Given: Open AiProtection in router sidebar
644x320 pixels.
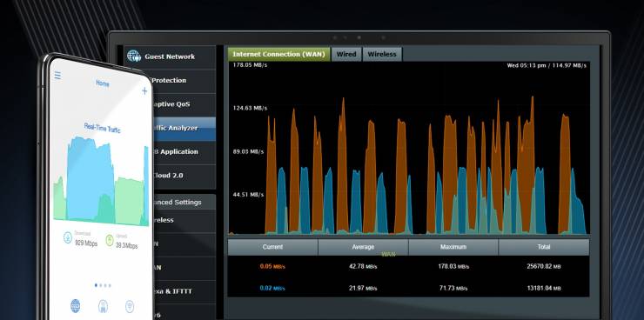Looking at the screenshot, I should tap(183, 80).
